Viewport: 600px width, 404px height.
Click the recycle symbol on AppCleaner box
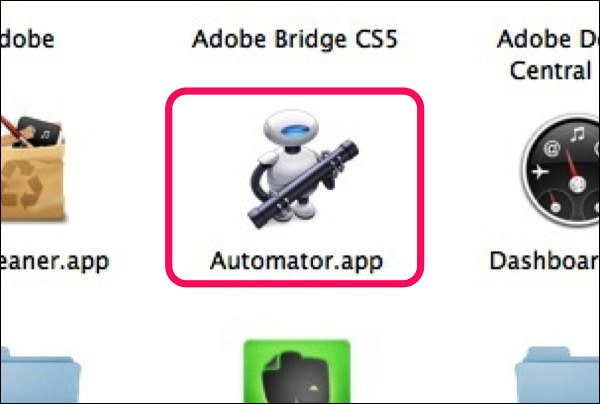(x=24, y=184)
